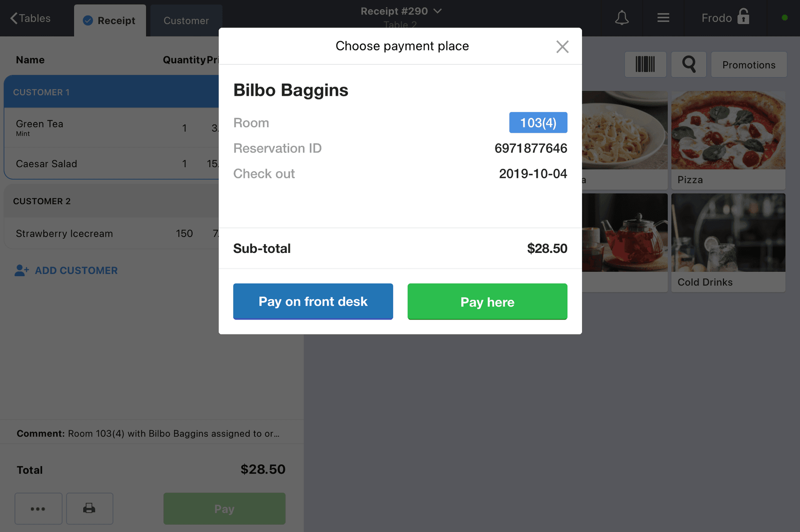Viewport: 800px width, 532px height.
Task: Click the room 103(4) badge
Action: (538, 122)
